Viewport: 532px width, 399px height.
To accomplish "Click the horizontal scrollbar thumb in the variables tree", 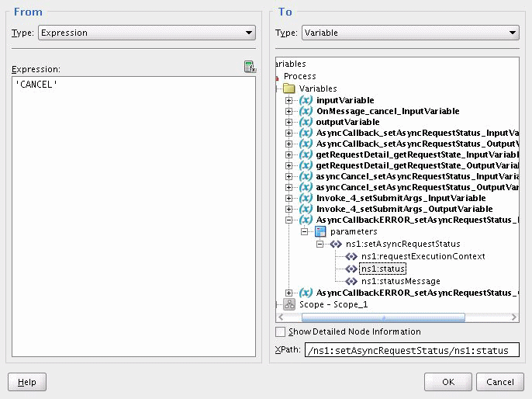I will [x=383, y=317].
